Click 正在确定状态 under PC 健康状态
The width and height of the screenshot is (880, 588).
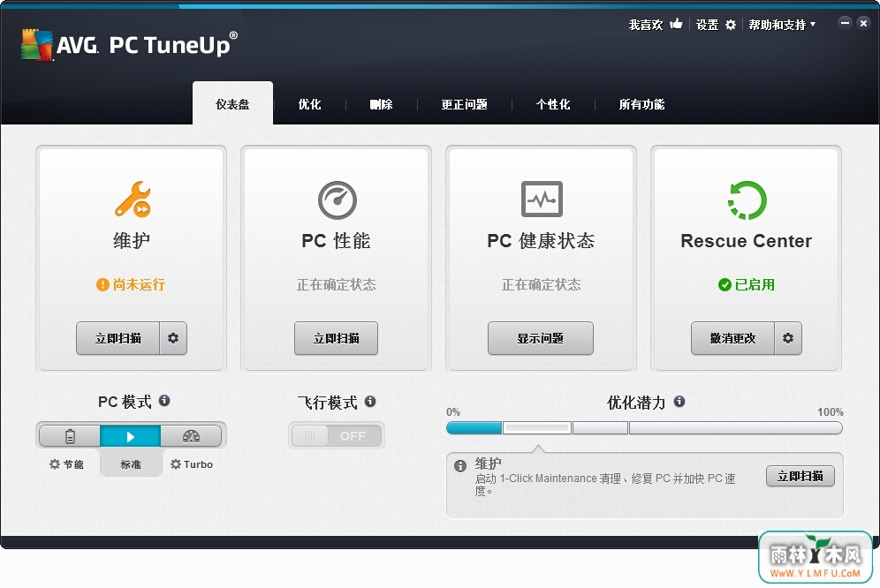pos(541,284)
